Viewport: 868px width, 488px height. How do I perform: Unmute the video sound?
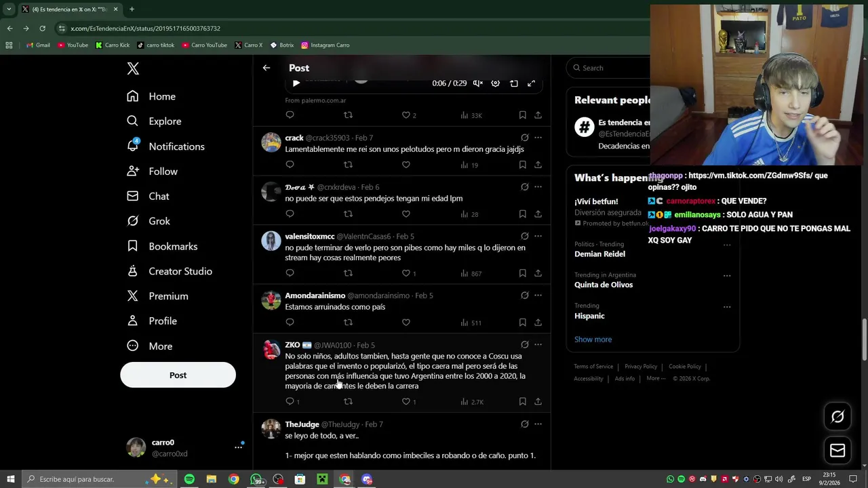(478, 83)
